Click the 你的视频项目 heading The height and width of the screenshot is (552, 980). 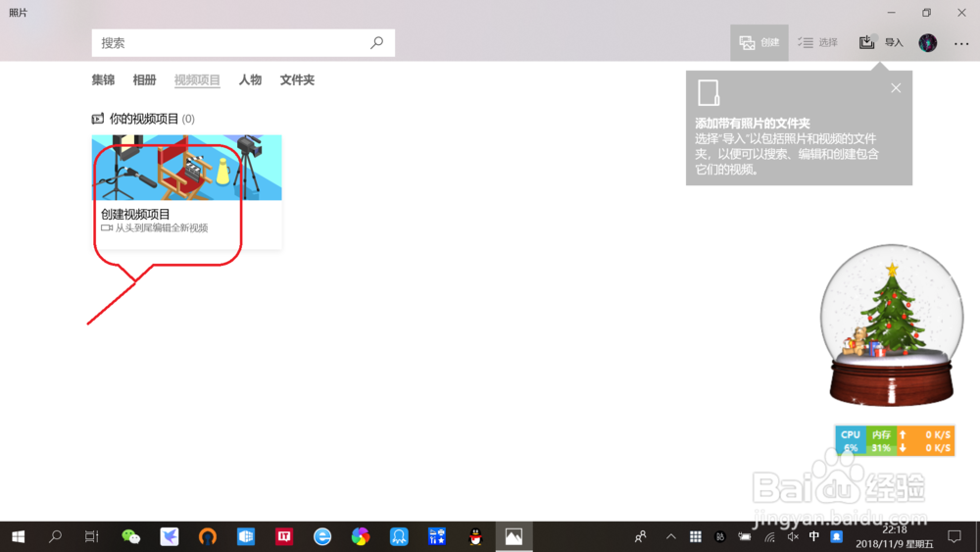pos(144,119)
